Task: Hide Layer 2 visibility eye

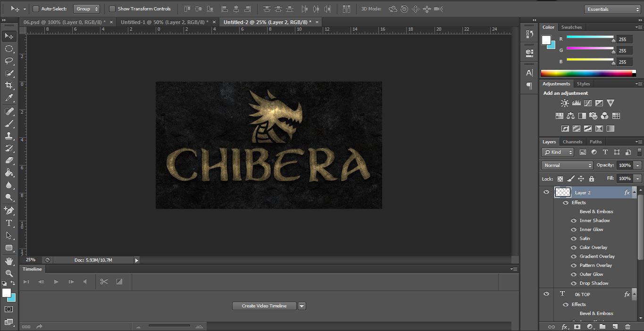Action: (x=546, y=192)
